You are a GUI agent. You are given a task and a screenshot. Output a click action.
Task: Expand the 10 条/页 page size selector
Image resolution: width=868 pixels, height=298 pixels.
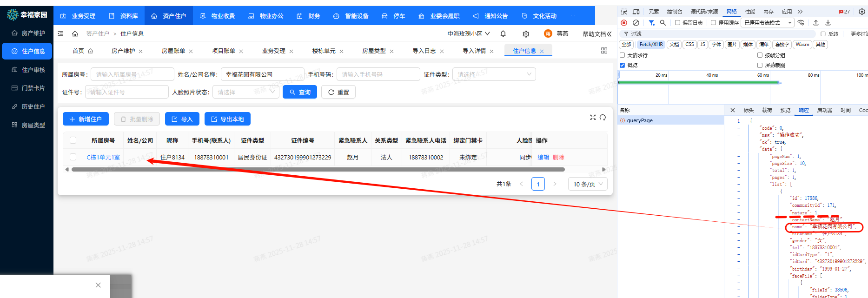(588, 184)
